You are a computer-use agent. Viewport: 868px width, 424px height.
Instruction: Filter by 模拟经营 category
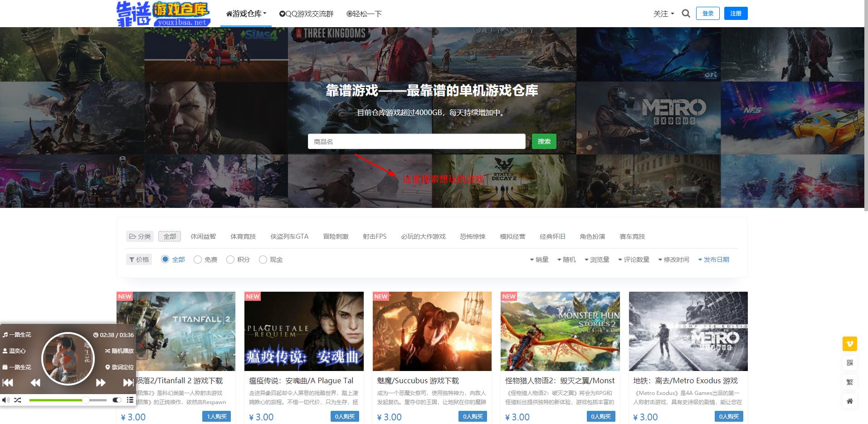pos(512,236)
